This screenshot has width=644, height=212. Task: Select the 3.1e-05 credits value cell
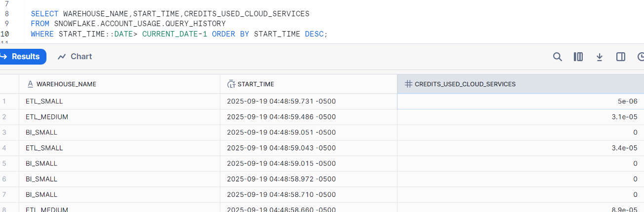point(521,117)
